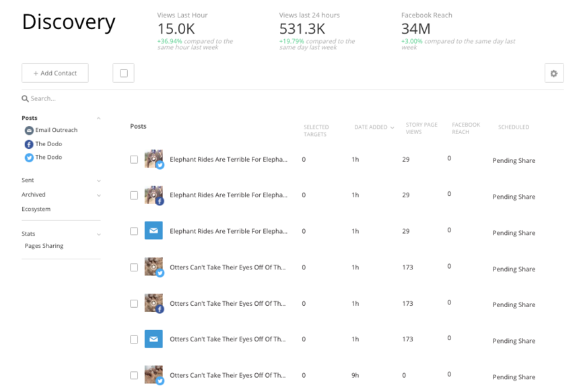Click the Email Outreach envelope icon
579x392 pixels.
click(29, 131)
